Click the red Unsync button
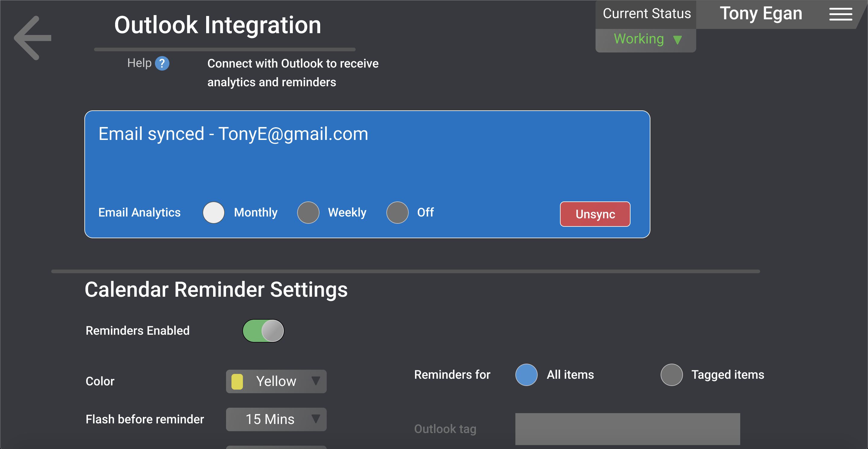The height and width of the screenshot is (449, 868). pyautogui.click(x=595, y=214)
